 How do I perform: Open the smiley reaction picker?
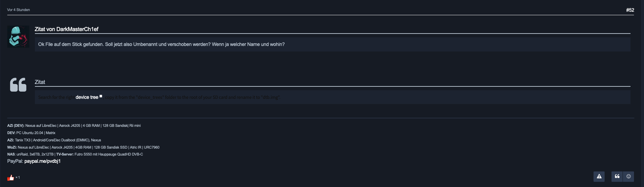(x=628, y=176)
